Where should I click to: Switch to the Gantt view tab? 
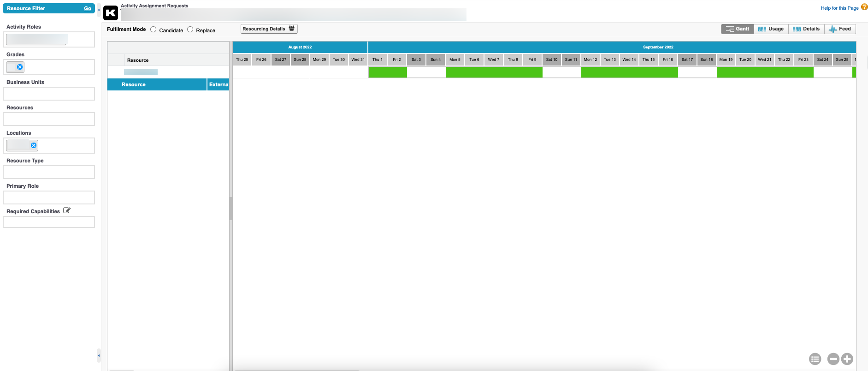tap(738, 29)
